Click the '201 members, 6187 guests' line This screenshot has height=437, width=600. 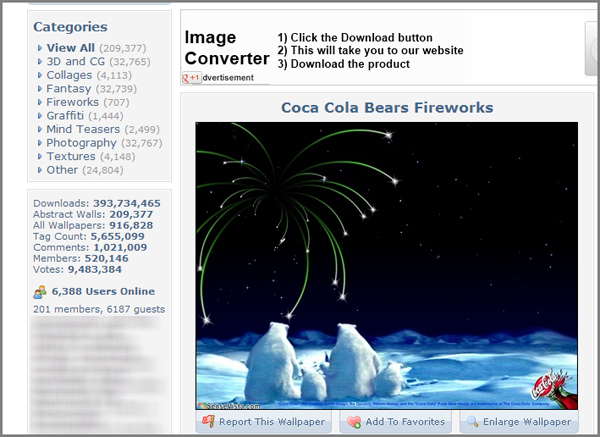[x=99, y=309]
